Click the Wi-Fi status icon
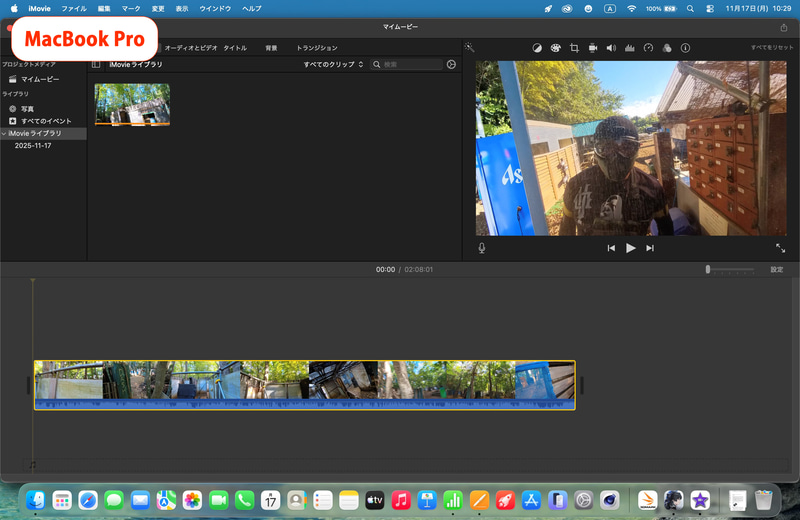 pos(632,9)
